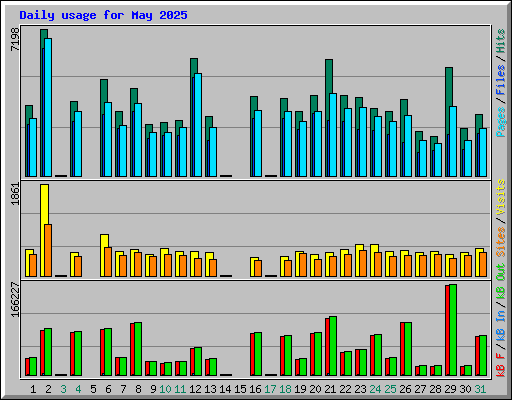Viewport: 512px width, 400px height.
Task: Click the 'Daily usage for May 2025' title
Action: (x=103, y=15)
